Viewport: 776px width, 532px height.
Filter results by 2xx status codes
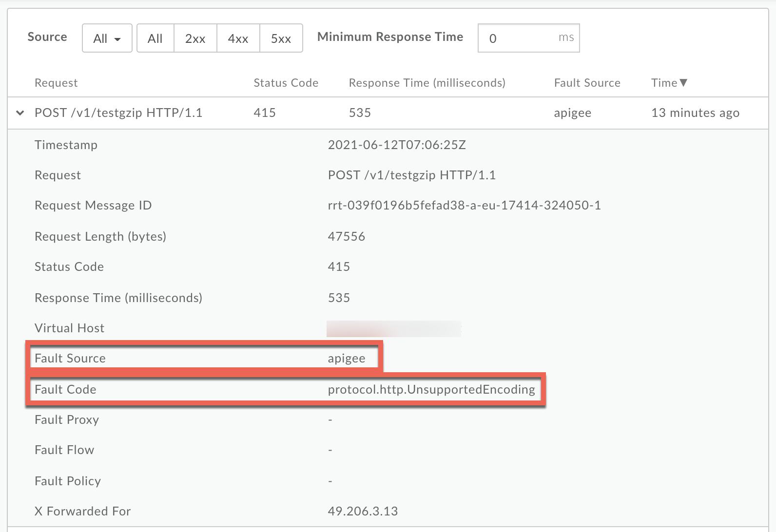click(195, 38)
